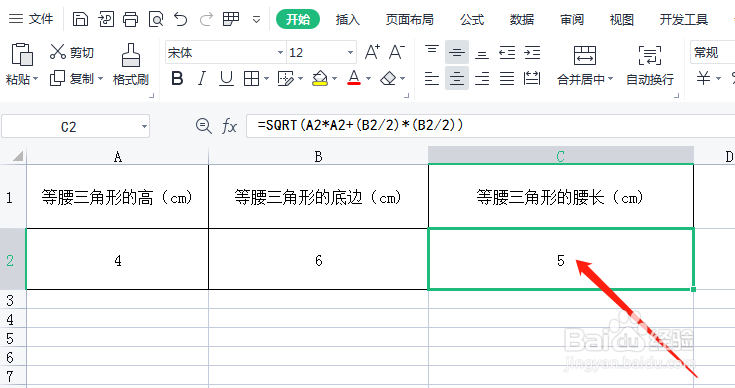This screenshot has width=735, height=388.
Task: Click the magnifier icon beside formula bar
Action: pos(203,126)
